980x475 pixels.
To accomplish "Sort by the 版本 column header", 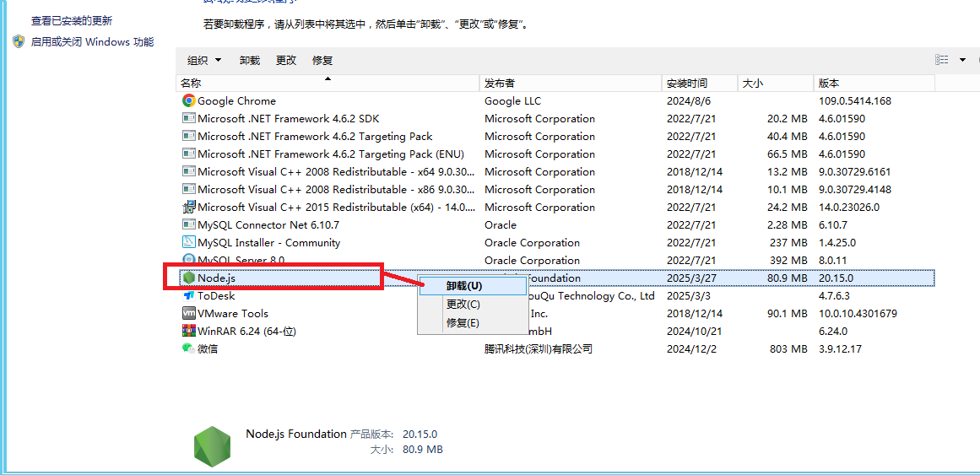I will click(x=874, y=84).
